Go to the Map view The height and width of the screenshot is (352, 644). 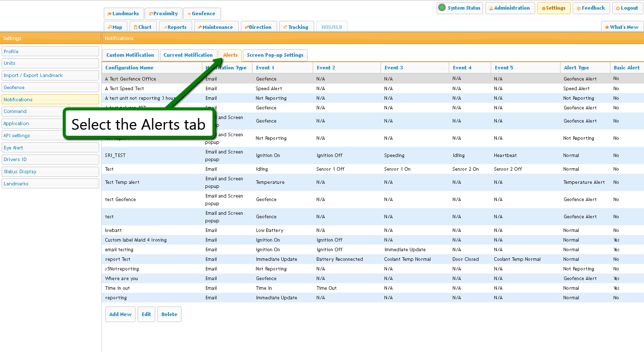pyautogui.click(x=115, y=27)
